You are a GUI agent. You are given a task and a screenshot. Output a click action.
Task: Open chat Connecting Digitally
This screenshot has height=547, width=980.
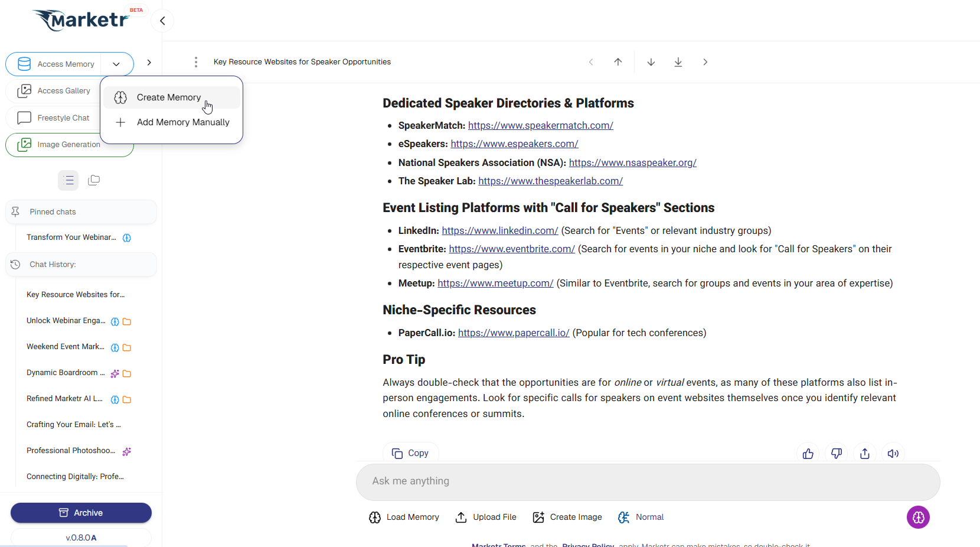[75, 477]
